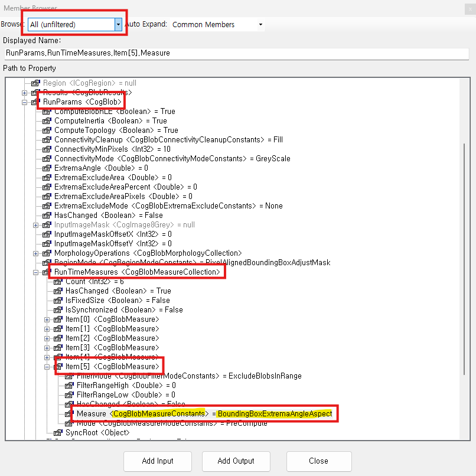Click the Add Output button
This screenshot has height=476, width=476.
pos(236,461)
